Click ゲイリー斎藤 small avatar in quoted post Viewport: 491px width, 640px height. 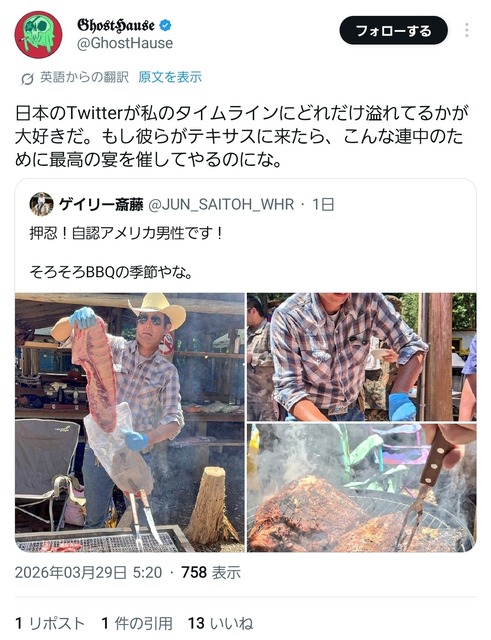point(42,204)
